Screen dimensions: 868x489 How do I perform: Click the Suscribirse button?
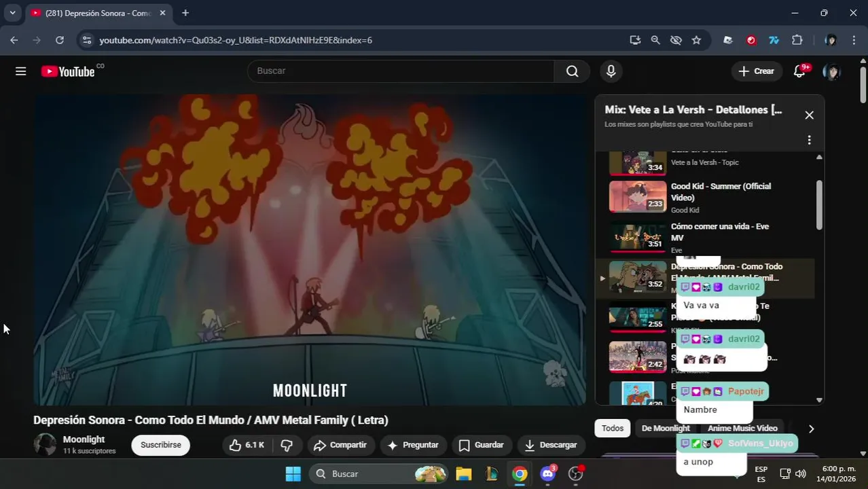(x=161, y=445)
